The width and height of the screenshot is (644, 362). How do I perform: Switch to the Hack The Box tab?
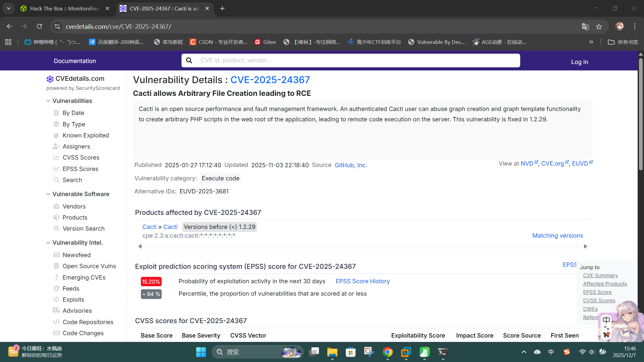pyautogui.click(x=64, y=8)
